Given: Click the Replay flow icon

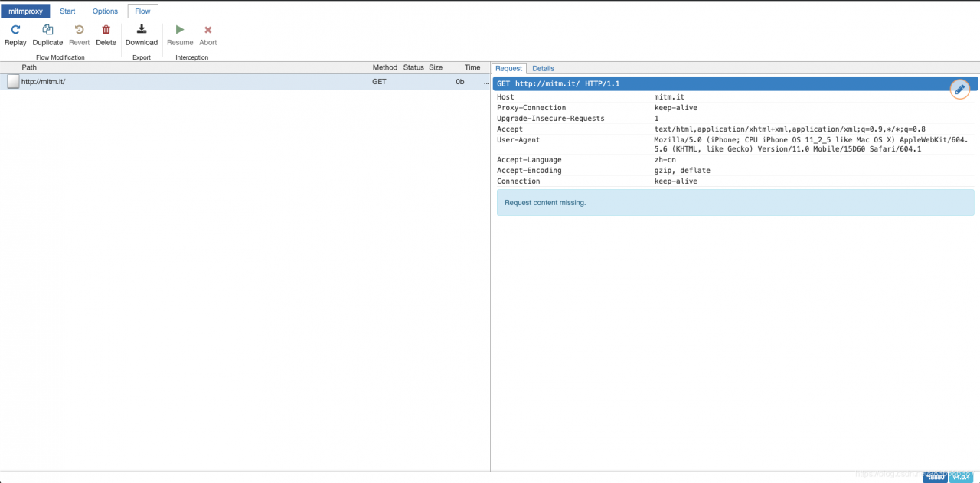Looking at the screenshot, I should [15, 30].
